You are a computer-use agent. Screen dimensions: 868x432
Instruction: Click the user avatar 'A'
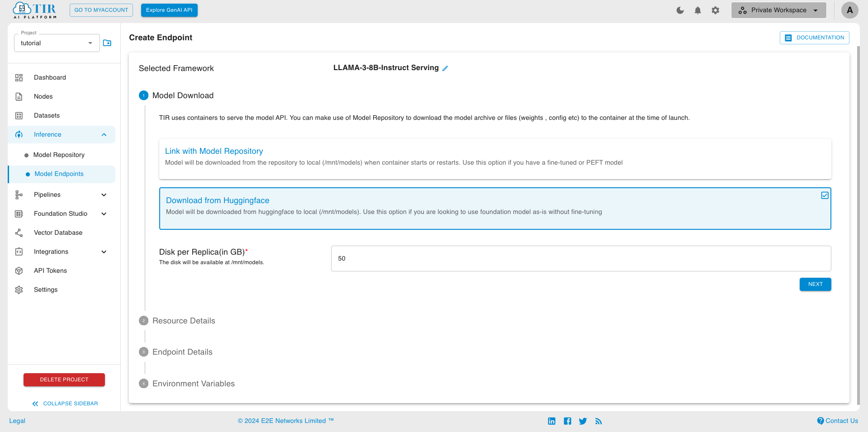pos(849,10)
